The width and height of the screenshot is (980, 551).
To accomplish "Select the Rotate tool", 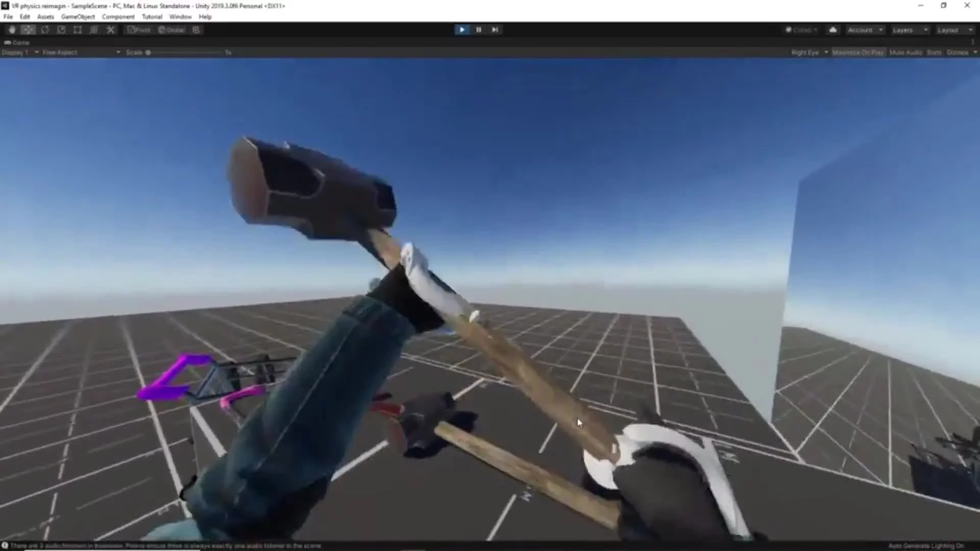I will click(45, 30).
